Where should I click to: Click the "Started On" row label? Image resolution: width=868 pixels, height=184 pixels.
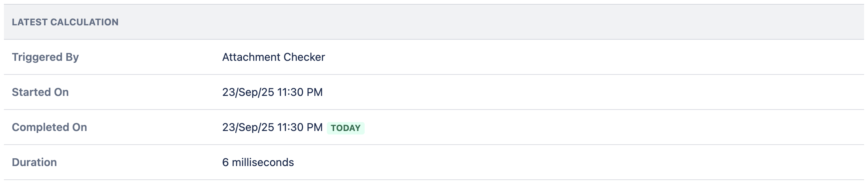[40, 92]
